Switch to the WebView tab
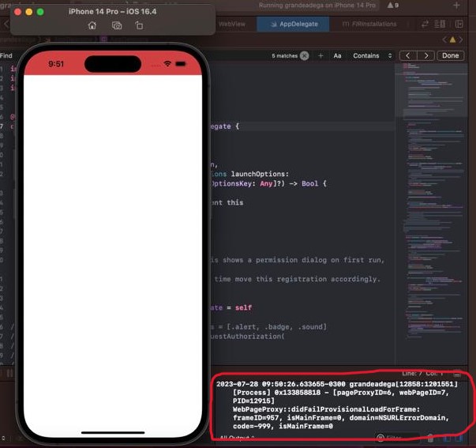Image resolution: width=476 pixels, height=448 pixels. (232, 24)
